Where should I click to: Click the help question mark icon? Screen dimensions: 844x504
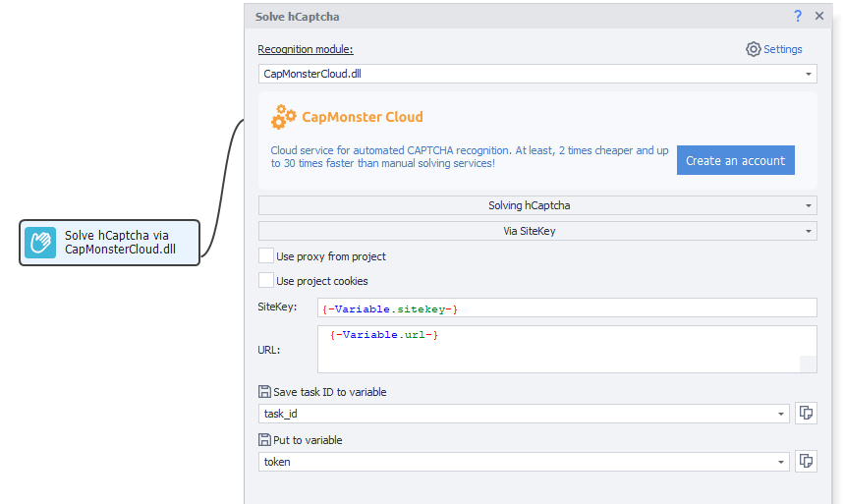coord(798,16)
